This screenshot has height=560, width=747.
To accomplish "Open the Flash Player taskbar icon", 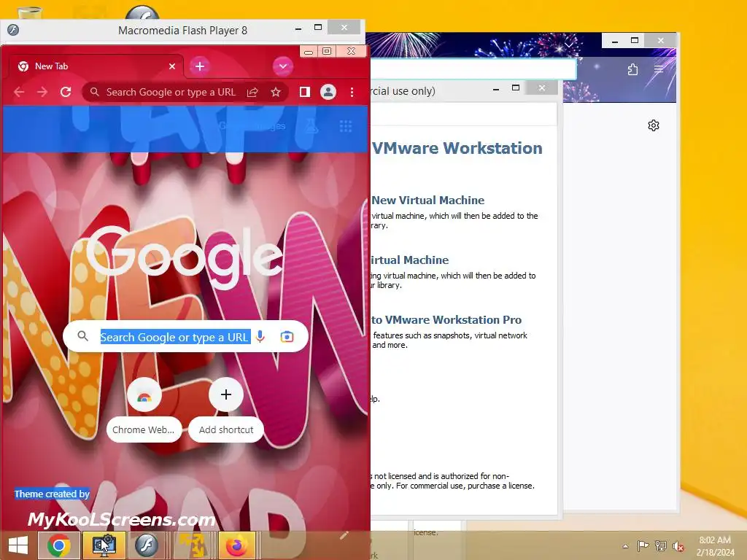I will click(146, 545).
